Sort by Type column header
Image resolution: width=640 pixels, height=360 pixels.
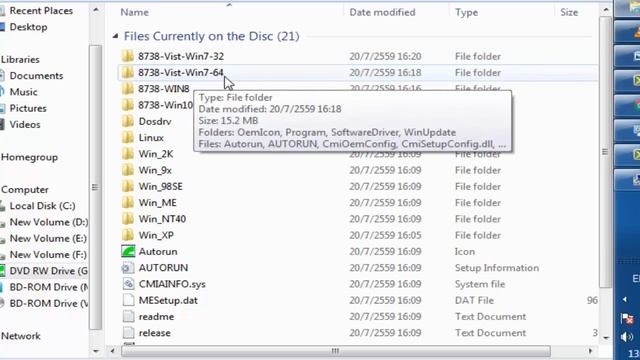pos(467,12)
